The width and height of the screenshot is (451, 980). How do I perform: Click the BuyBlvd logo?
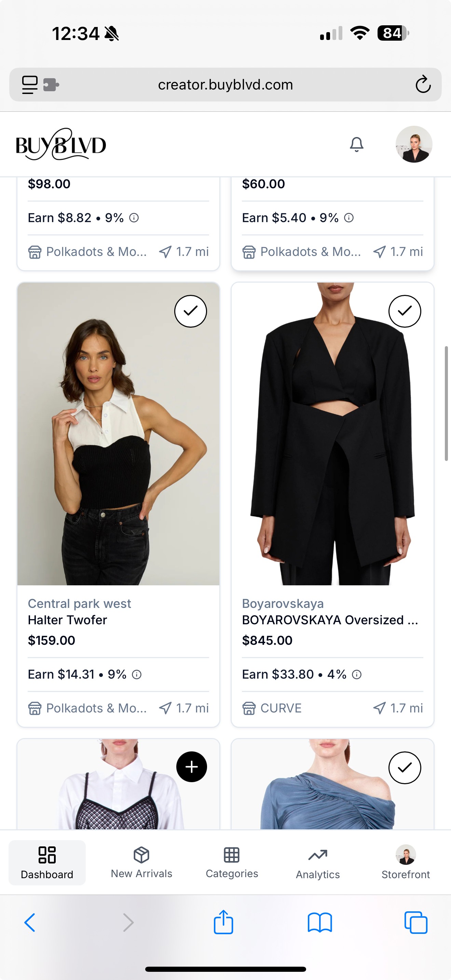pos(61,145)
